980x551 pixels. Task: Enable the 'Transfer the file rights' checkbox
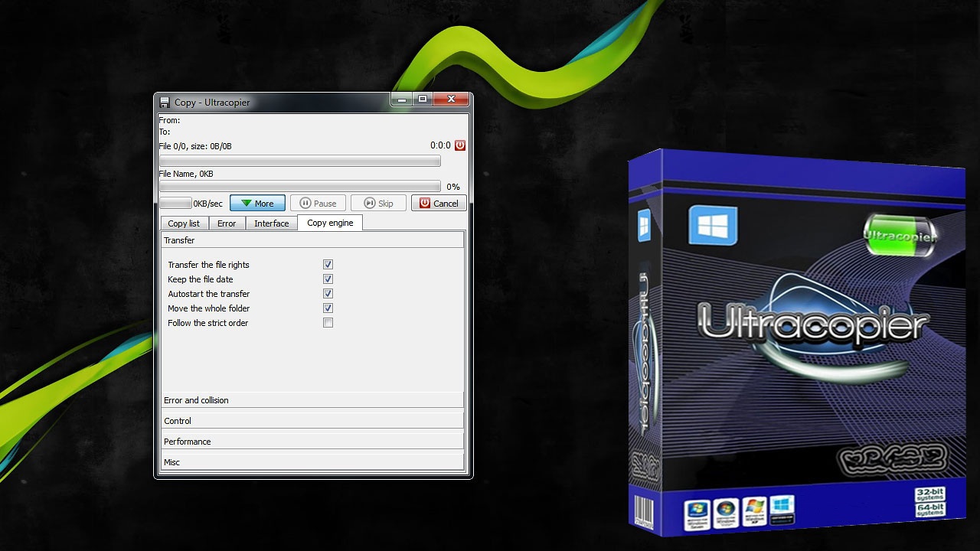click(328, 264)
